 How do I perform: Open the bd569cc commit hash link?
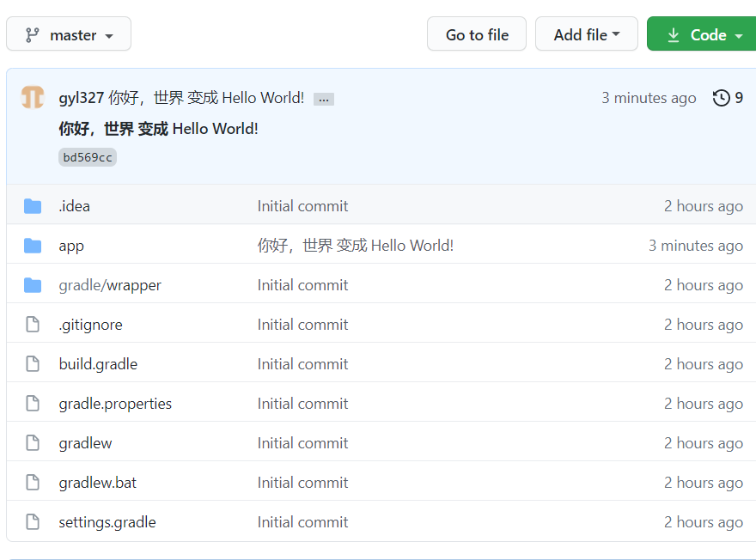(x=87, y=156)
